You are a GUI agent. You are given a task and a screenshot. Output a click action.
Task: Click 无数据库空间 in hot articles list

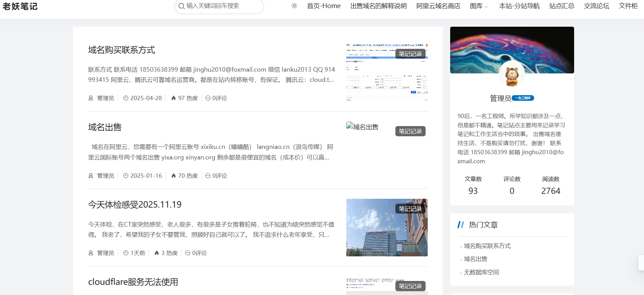click(481, 272)
